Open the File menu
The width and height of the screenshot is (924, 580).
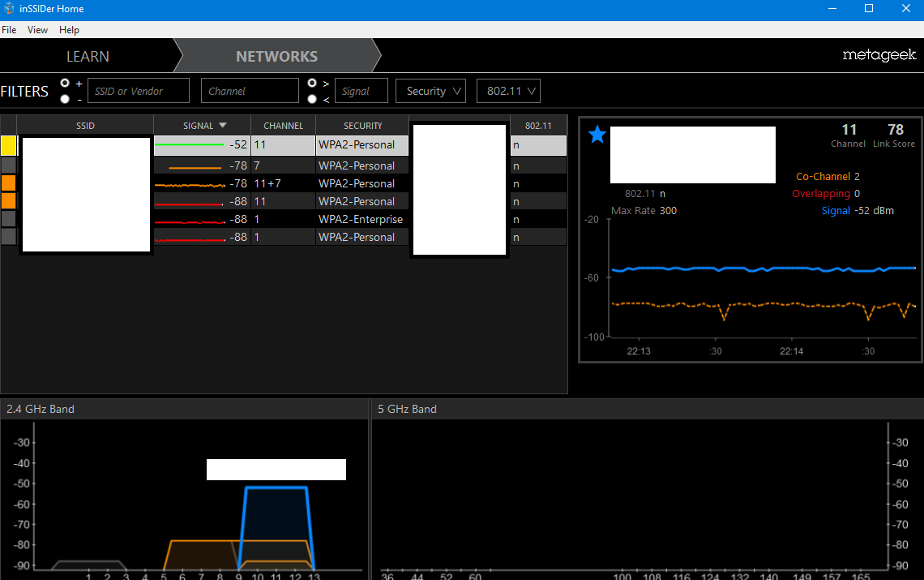click(9, 29)
